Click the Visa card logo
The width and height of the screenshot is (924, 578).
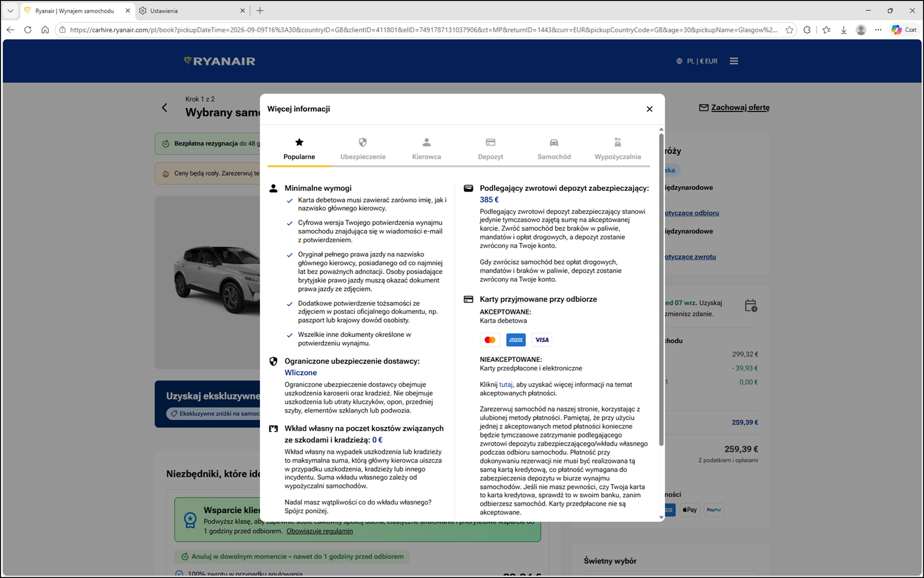coord(542,340)
